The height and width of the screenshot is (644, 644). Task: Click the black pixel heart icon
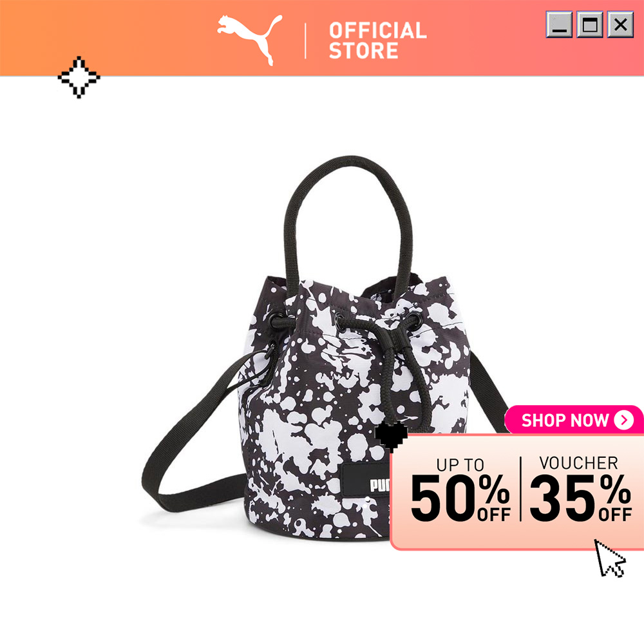pyautogui.click(x=392, y=436)
